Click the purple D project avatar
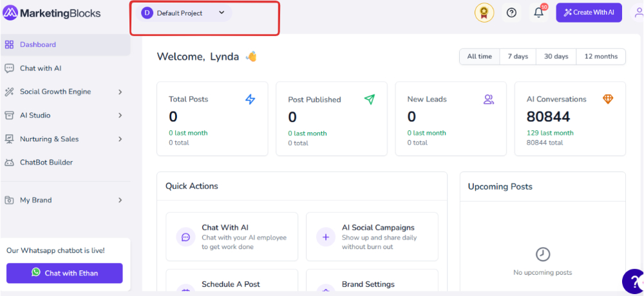Viewport: 644px width, 296px height. click(x=147, y=13)
